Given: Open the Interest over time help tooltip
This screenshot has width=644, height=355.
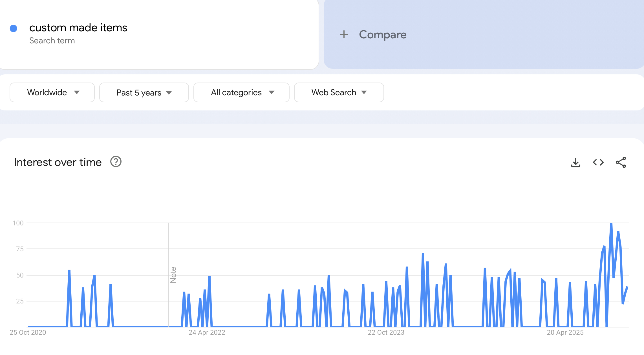Looking at the screenshot, I should 115,162.
